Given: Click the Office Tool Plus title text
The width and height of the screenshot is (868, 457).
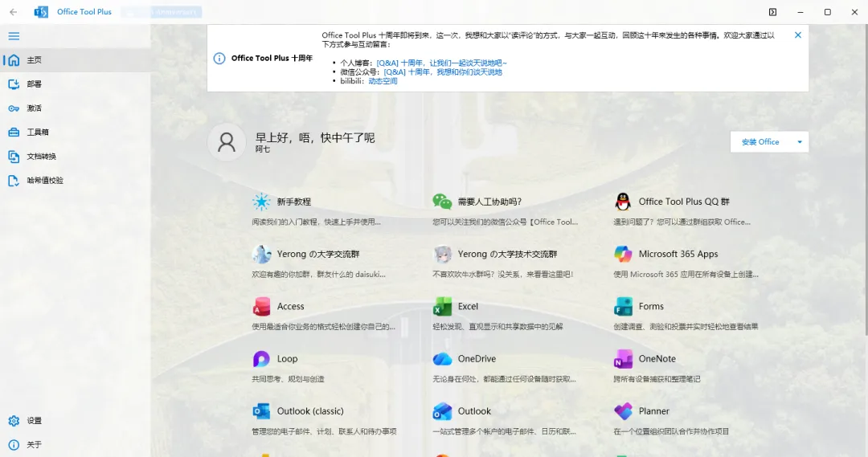Looking at the screenshot, I should coord(84,11).
